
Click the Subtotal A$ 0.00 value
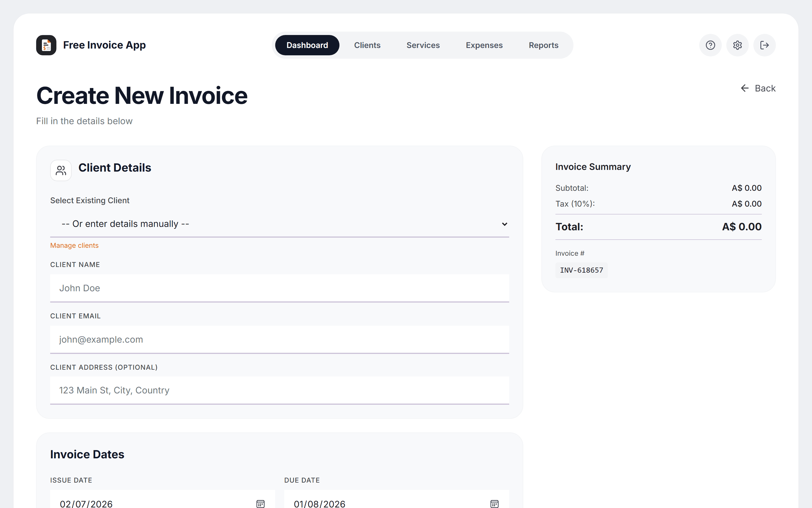[746, 188]
